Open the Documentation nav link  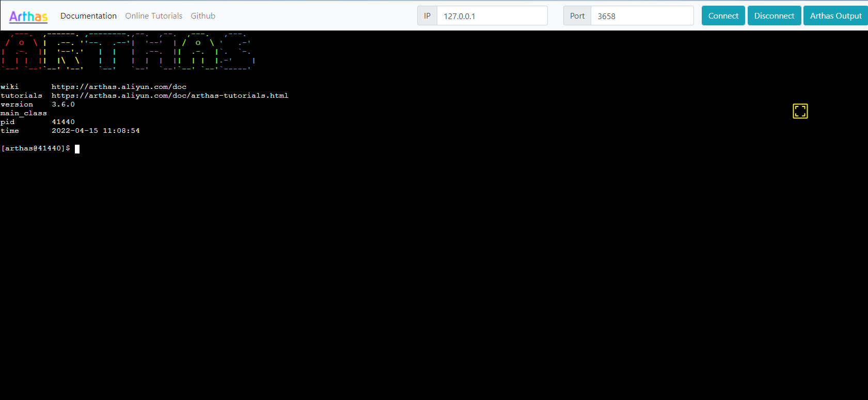point(88,16)
